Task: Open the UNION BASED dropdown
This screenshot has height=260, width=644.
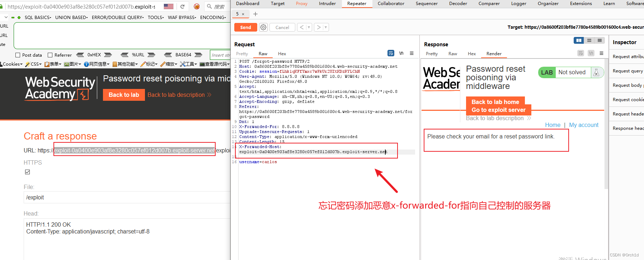Action: 71,17
